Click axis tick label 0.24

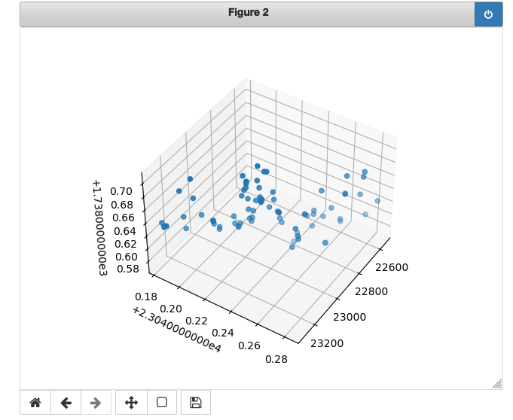pos(223,333)
